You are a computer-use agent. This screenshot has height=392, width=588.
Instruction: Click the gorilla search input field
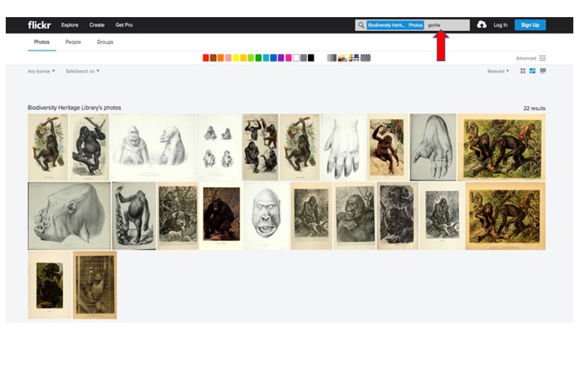pos(447,25)
